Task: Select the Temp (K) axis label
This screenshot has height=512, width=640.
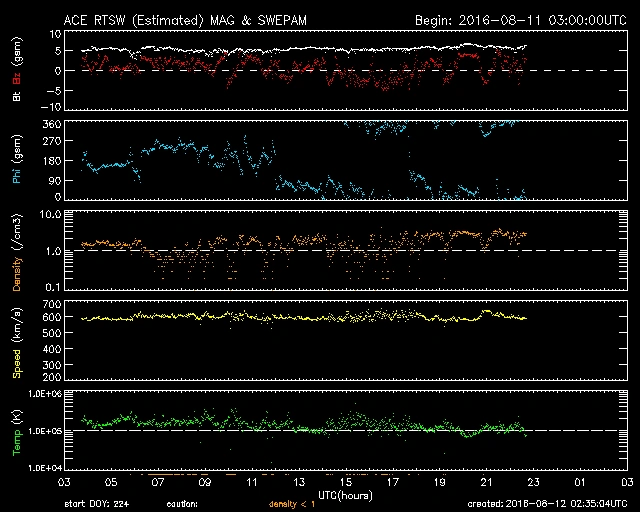Action: (18, 430)
